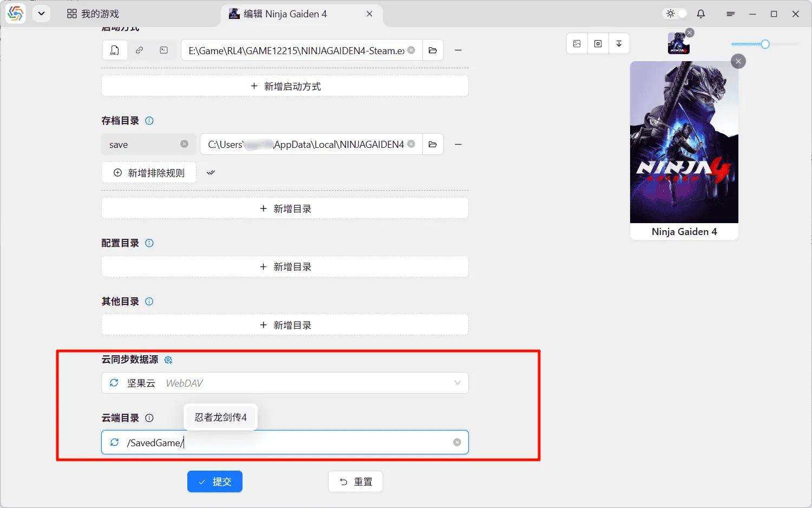Select the EXE launch method icon

[115, 50]
